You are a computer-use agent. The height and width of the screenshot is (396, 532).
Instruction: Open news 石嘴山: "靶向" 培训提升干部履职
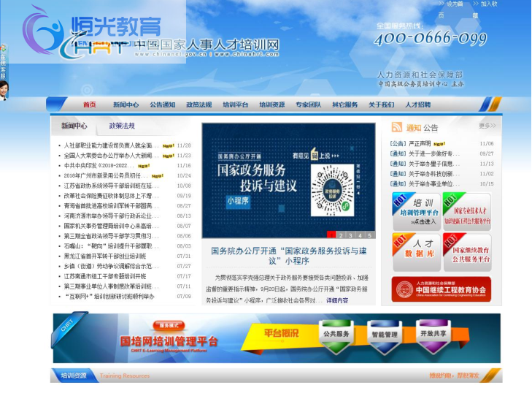(x=111, y=246)
